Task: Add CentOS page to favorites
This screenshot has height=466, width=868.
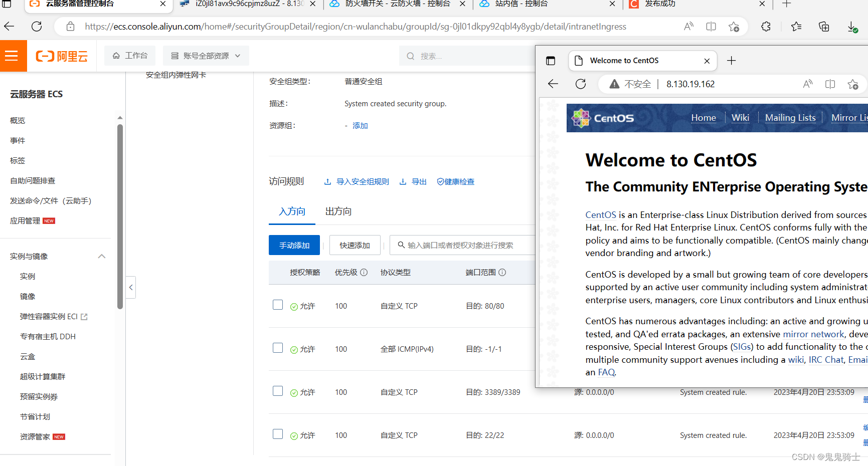Action: click(x=853, y=84)
